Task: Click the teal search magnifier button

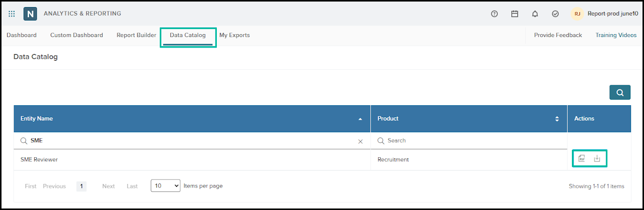Action: tap(620, 92)
